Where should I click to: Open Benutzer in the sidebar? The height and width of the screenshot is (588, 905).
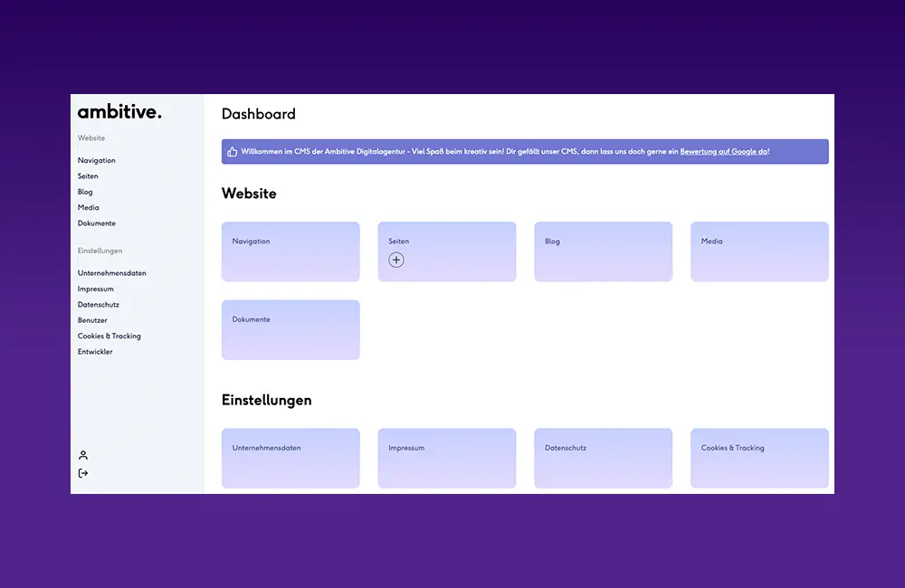click(92, 320)
